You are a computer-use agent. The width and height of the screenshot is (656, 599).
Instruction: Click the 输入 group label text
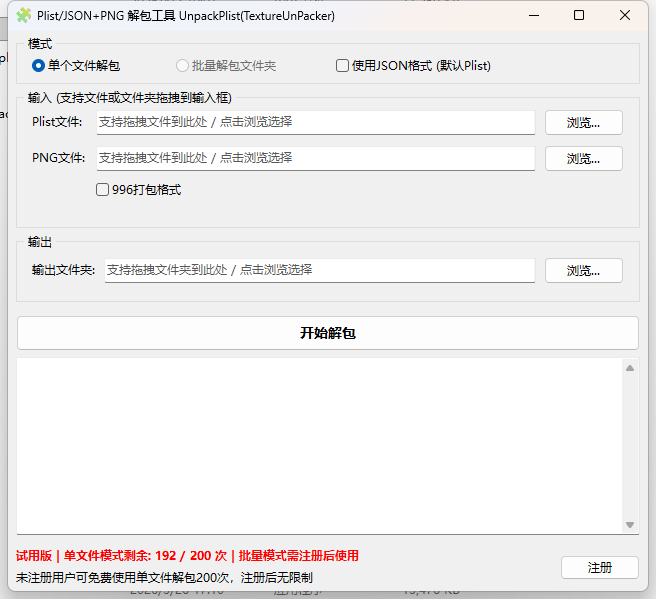pyautogui.click(x=130, y=98)
